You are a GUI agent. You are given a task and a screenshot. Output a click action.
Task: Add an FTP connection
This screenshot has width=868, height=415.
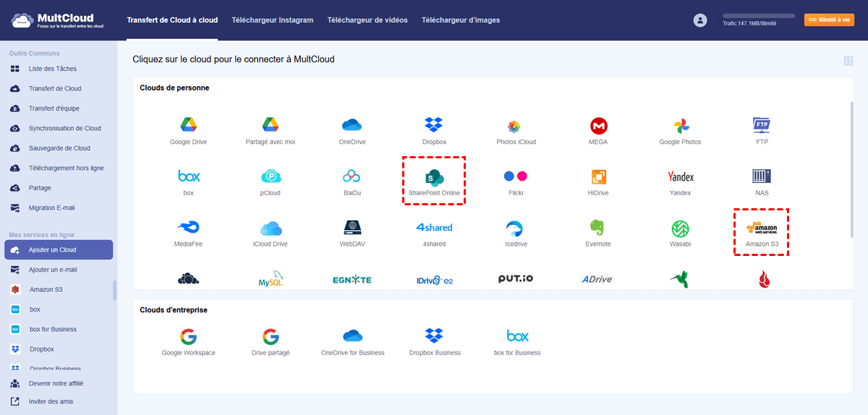point(762,131)
